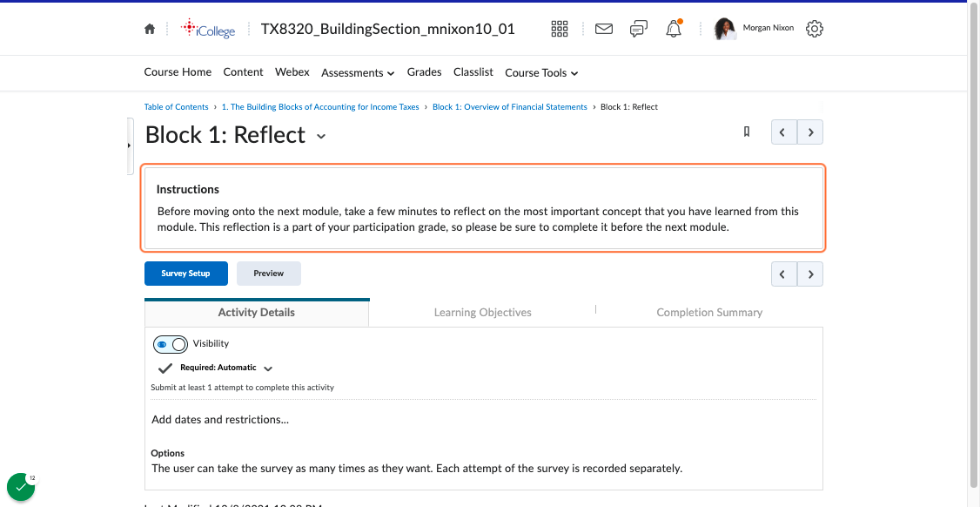Click the green checkmark badge icon
Viewport: 980px width, 507px height.
tap(21, 487)
